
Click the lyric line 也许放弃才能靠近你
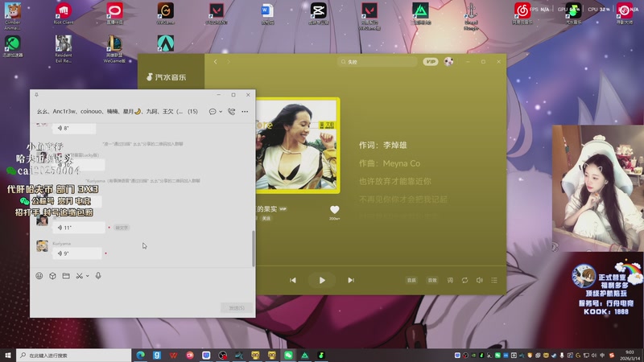[x=395, y=182]
